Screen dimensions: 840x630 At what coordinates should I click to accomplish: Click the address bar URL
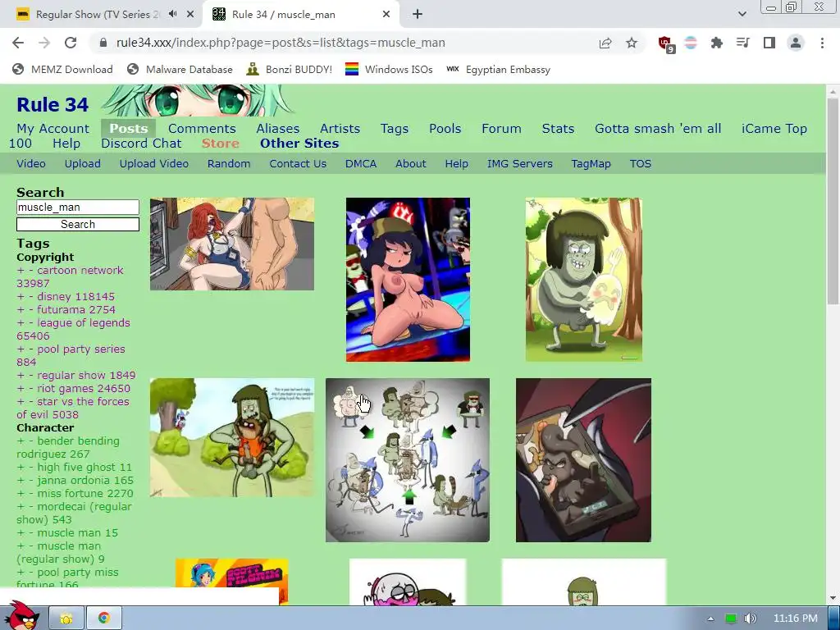click(x=281, y=43)
